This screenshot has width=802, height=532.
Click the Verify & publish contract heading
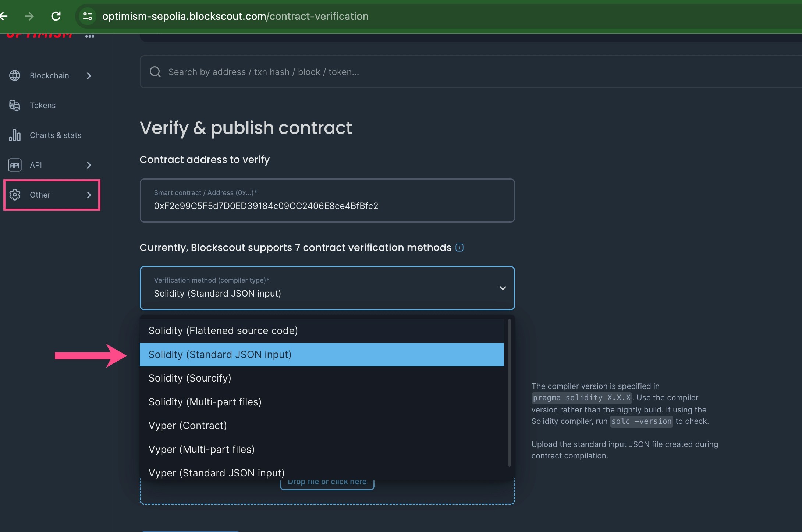tap(246, 128)
